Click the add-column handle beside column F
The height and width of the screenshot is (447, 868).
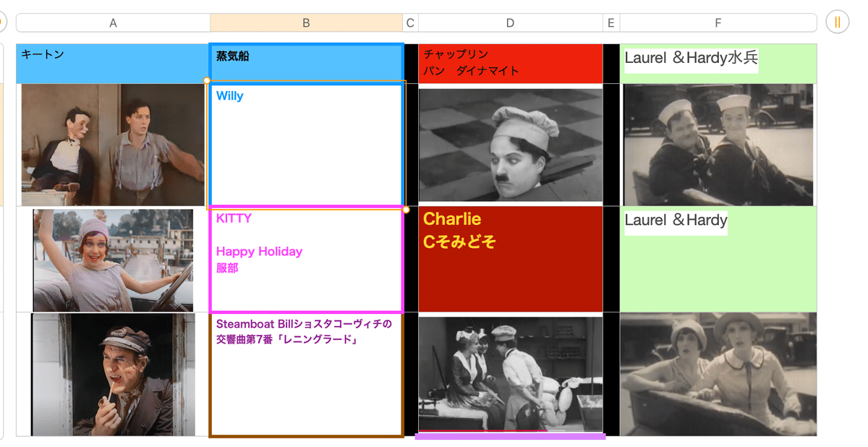[x=837, y=22]
